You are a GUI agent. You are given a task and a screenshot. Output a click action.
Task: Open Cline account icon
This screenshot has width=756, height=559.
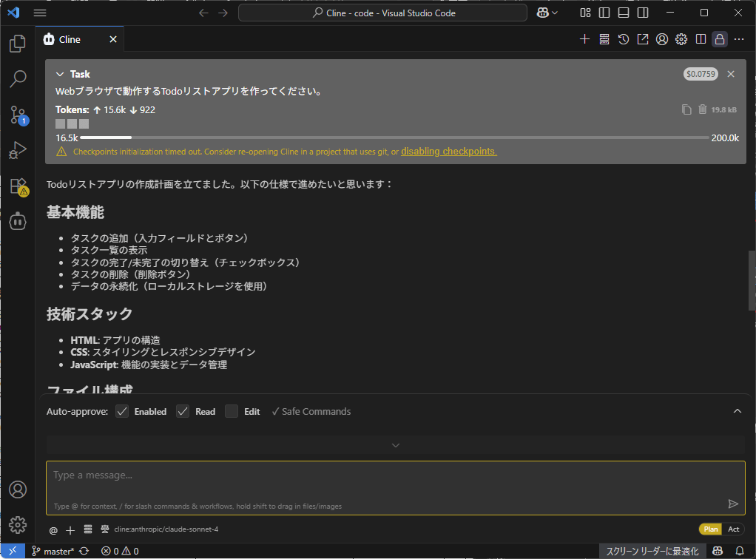pos(662,39)
